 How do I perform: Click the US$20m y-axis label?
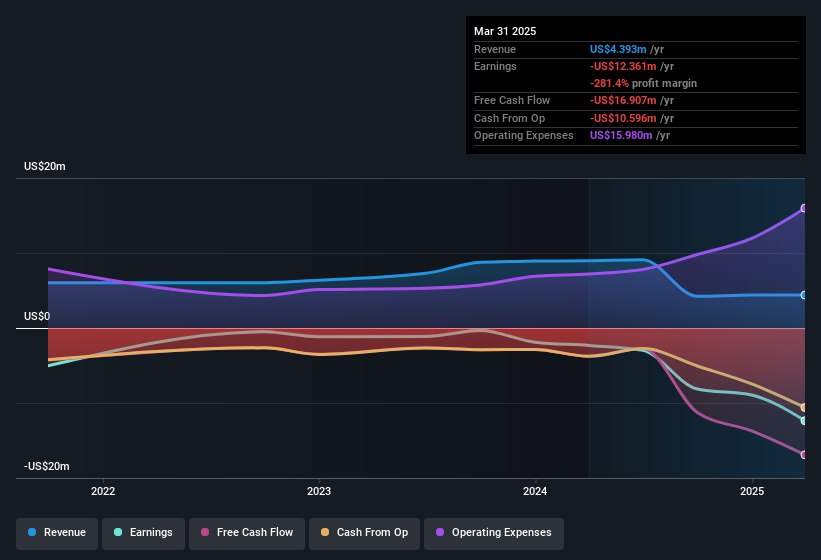tap(45, 166)
